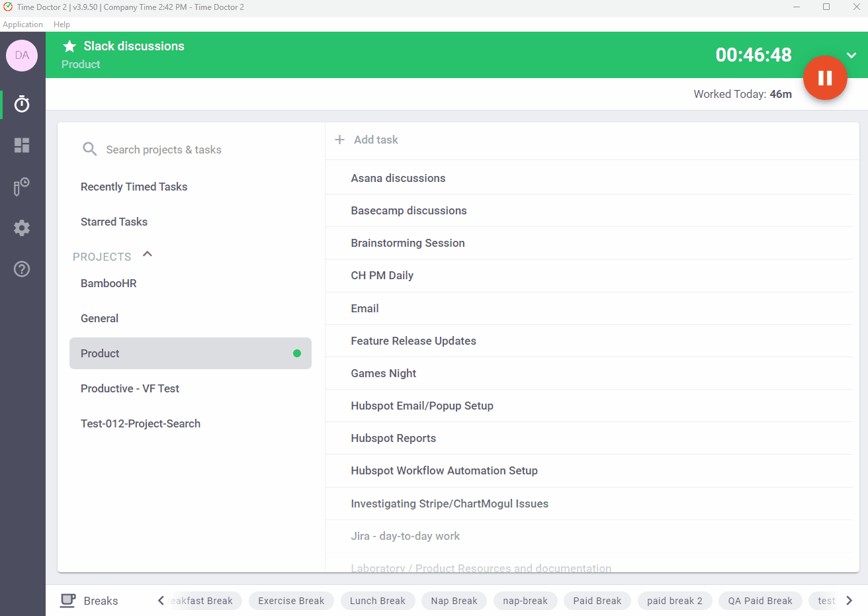The height and width of the screenshot is (616, 868).
Task: Click the DA user avatar
Action: point(22,56)
